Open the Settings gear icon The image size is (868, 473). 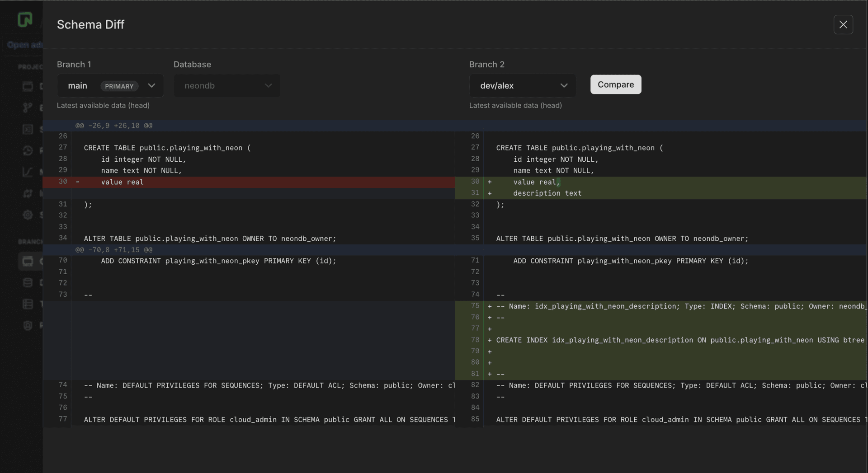[x=28, y=215]
